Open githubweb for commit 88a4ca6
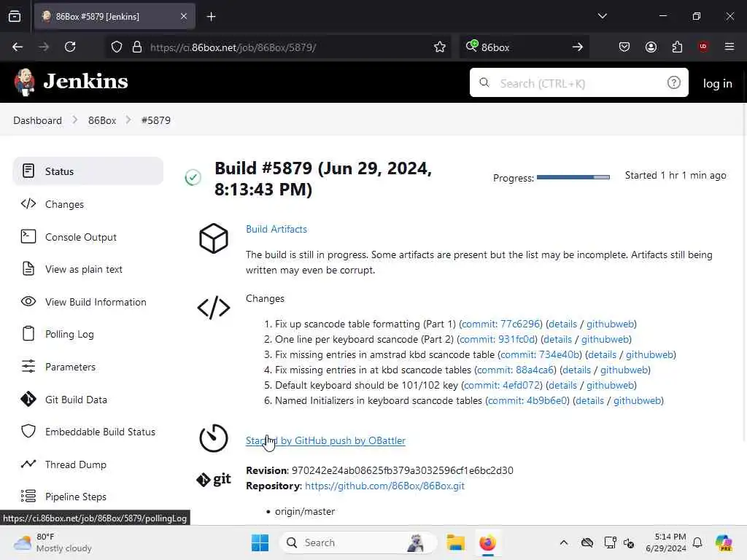The image size is (747, 560). (x=624, y=370)
